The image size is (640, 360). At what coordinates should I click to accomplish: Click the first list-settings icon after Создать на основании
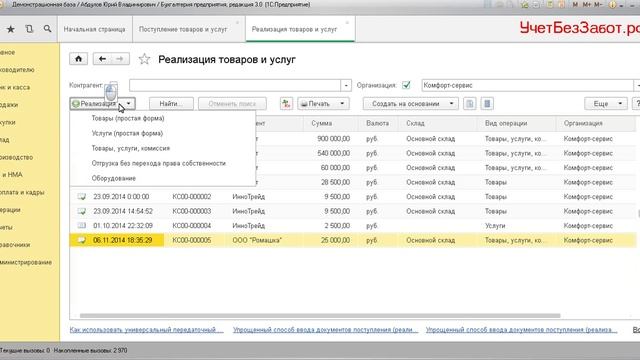[x=470, y=104]
